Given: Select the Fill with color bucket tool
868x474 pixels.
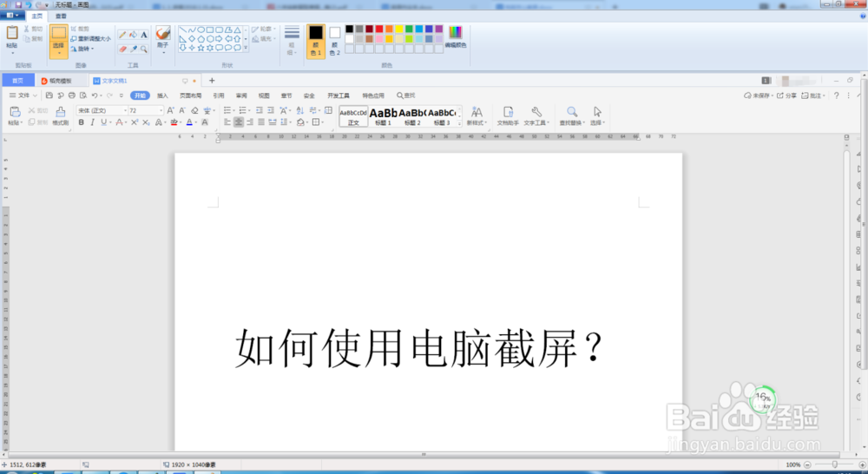Looking at the screenshot, I should click(x=133, y=35).
